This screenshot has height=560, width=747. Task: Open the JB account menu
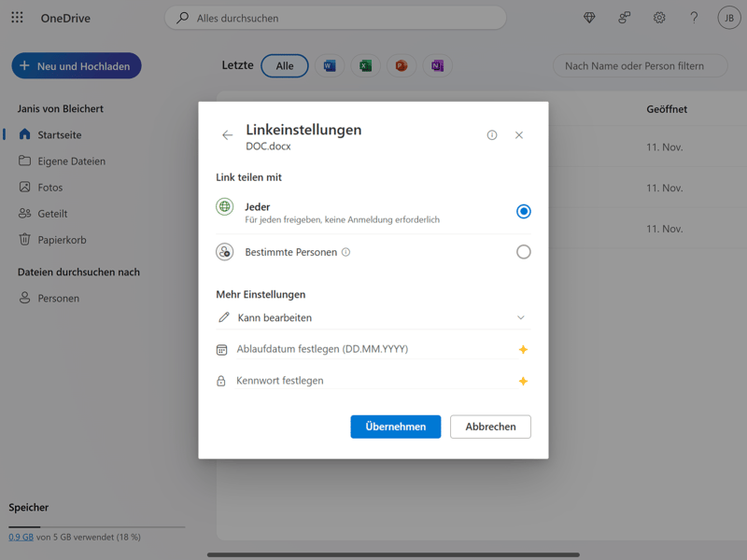(728, 18)
